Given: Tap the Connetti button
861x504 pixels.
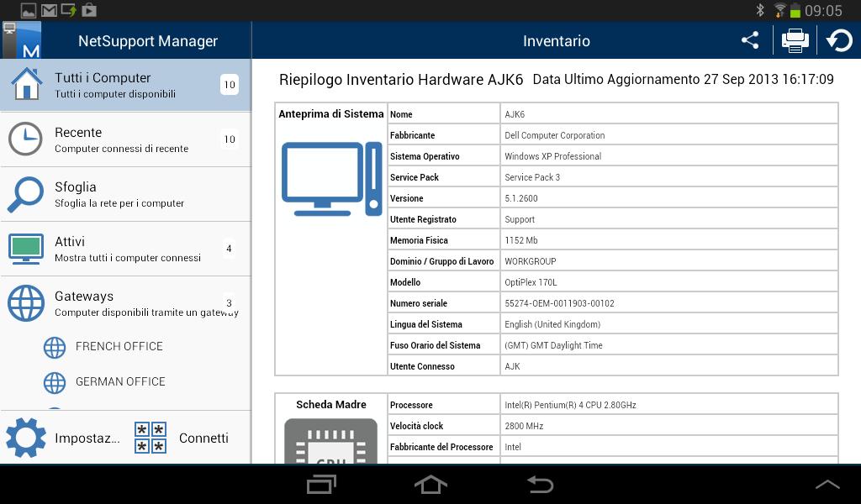Looking at the screenshot, I should pyautogui.click(x=182, y=438).
